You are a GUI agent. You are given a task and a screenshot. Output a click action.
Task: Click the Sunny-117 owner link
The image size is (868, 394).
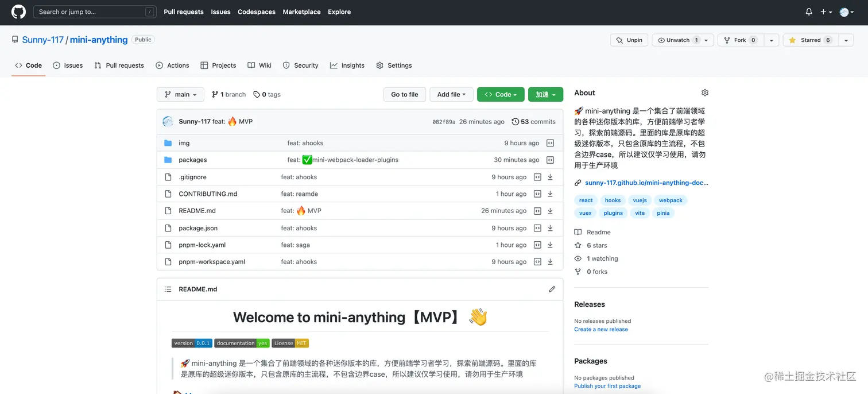[x=42, y=40]
